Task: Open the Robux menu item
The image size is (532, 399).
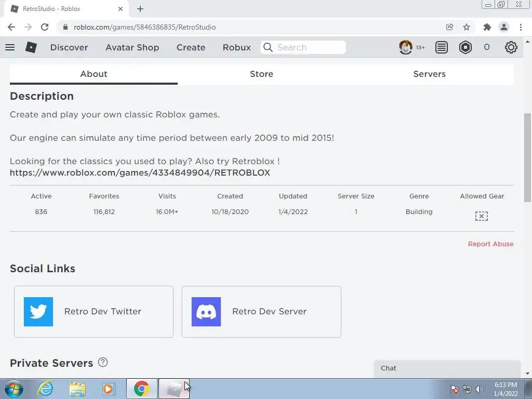Action: 237,47
